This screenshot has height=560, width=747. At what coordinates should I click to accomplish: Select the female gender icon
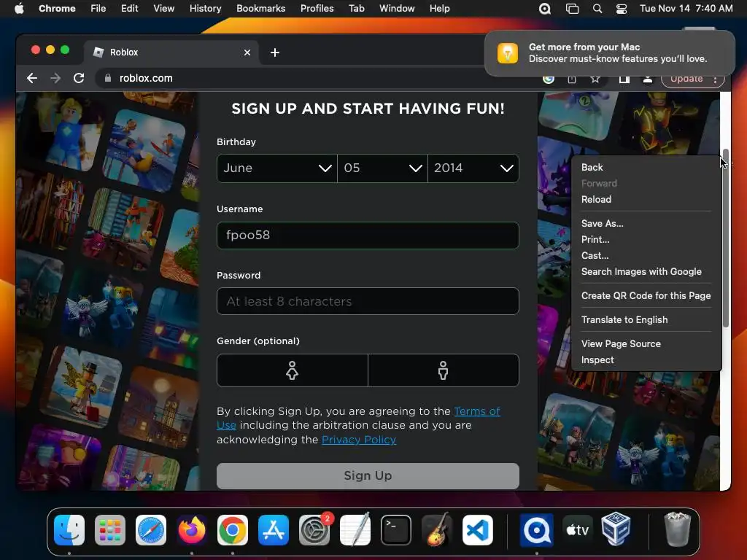point(292,370)
